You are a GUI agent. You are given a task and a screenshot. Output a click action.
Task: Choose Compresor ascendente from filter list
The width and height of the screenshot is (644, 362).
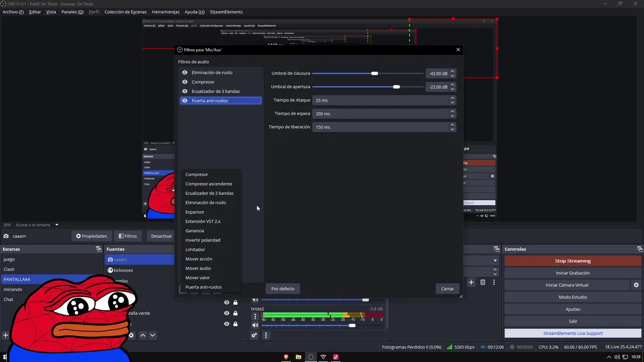click(209, 184)
